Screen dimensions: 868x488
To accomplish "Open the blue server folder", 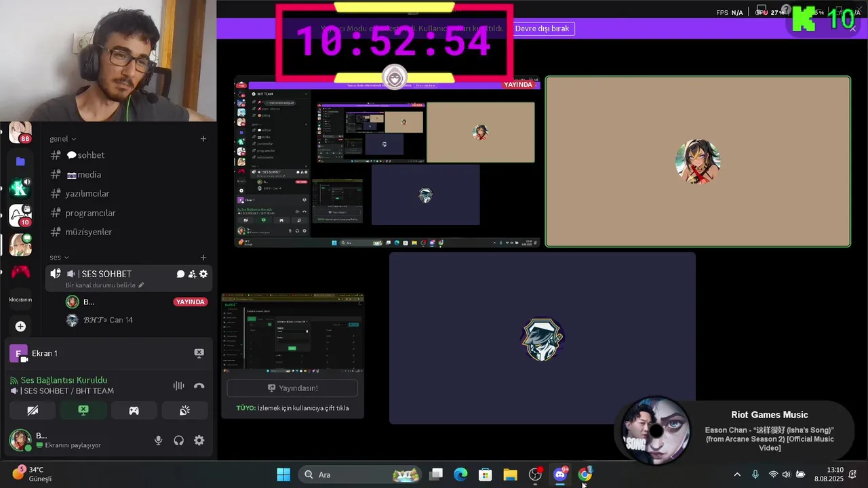I will tap(20, 161).
